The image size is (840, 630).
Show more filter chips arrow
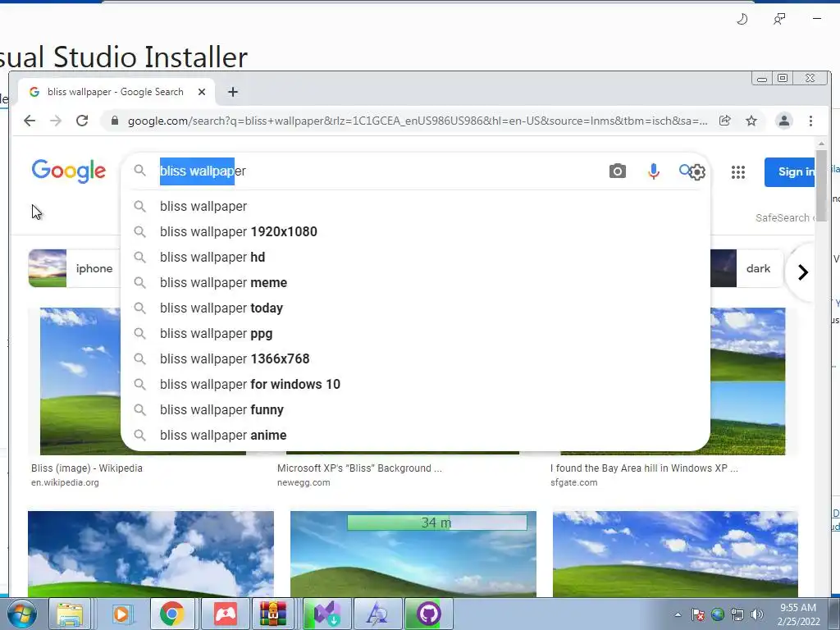click(802, 272)
